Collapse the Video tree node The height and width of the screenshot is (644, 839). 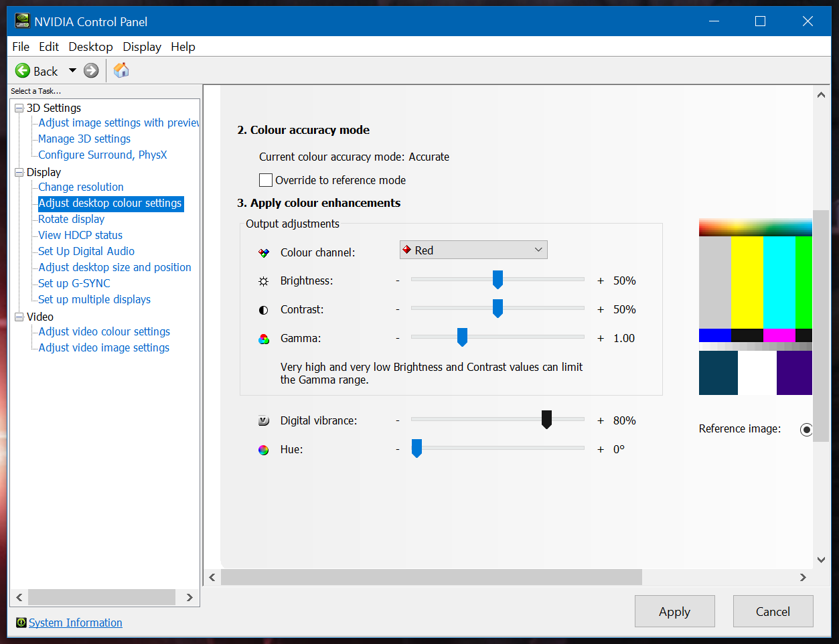pos(19,317)
